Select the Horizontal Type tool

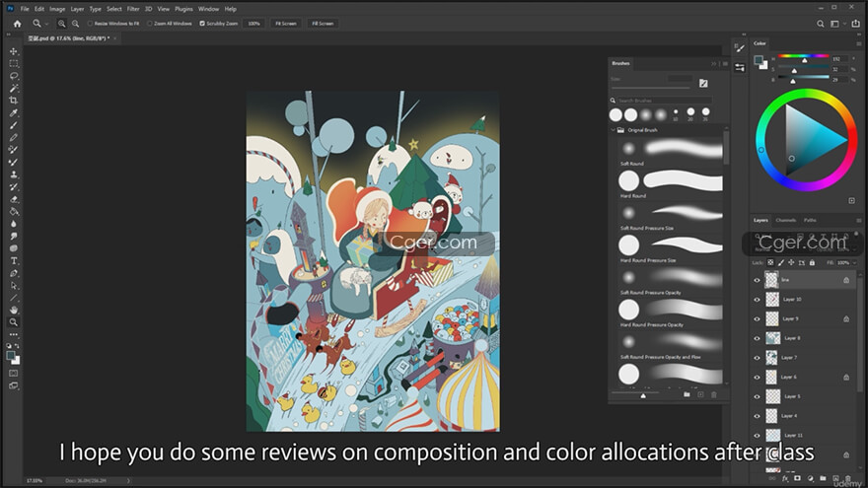click(13, 260)
